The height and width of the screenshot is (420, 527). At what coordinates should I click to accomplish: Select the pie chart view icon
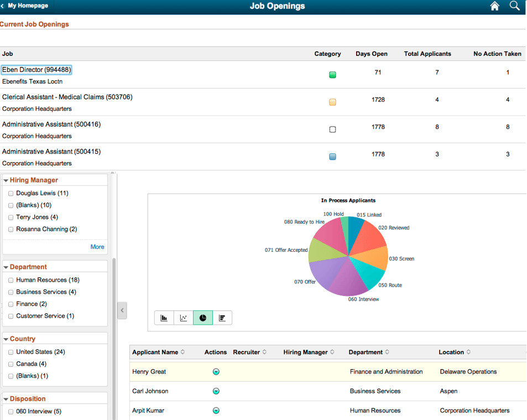pos(203,318)
